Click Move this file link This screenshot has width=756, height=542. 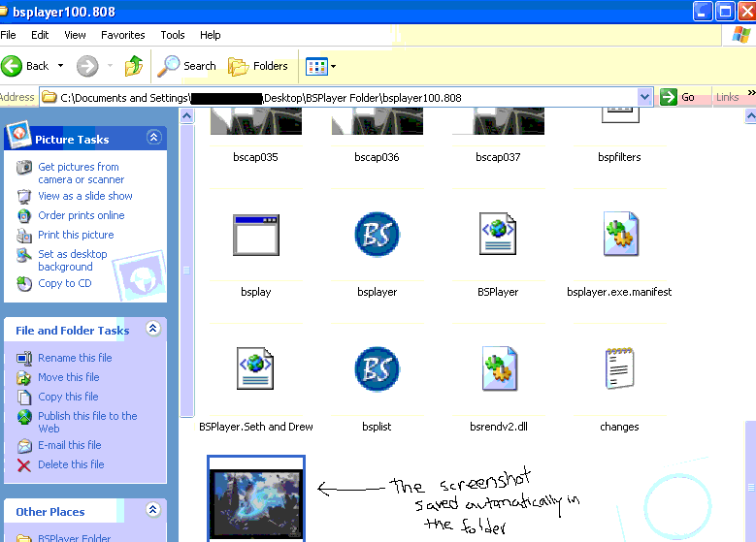(x=69, y=377)
